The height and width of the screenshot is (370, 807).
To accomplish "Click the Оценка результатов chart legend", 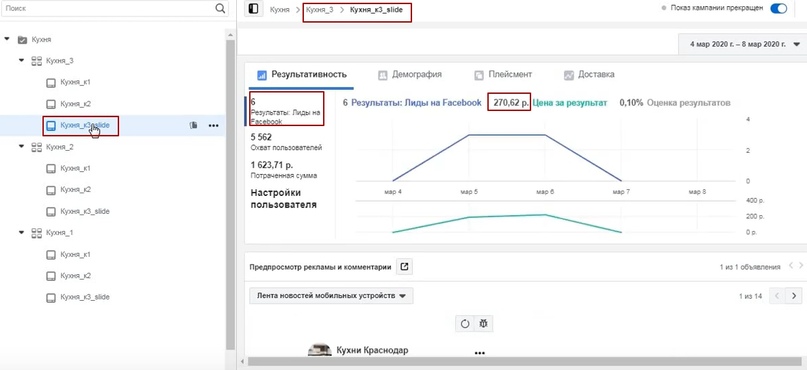I will [x=688, y=103].
